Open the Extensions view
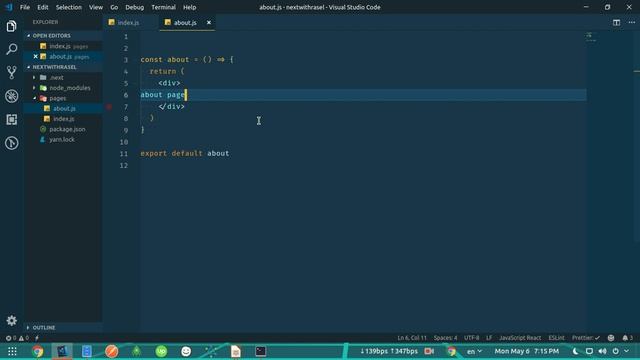Screen dimensions: 640x360 click(x=11, y=120)
